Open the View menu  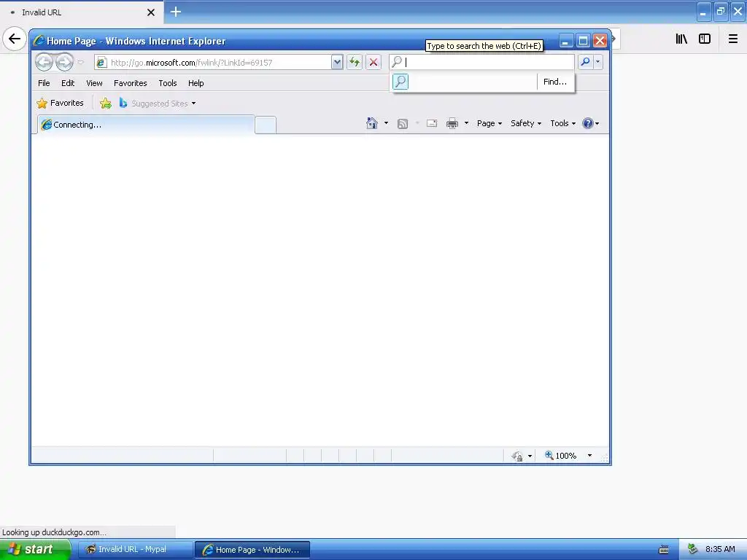pos(94,83)
